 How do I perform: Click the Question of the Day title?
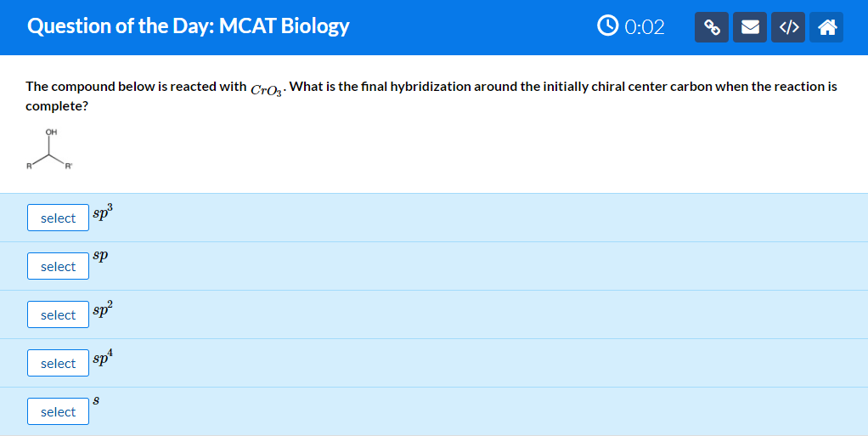pyautogui.click(x=189, y=26)
